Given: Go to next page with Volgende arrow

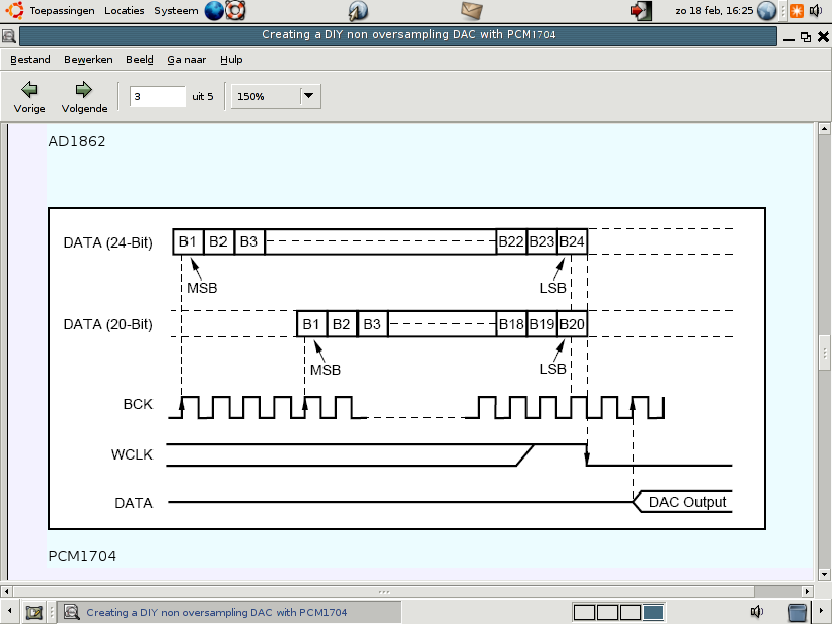Looking at the screenshot, I should (84, 98).
